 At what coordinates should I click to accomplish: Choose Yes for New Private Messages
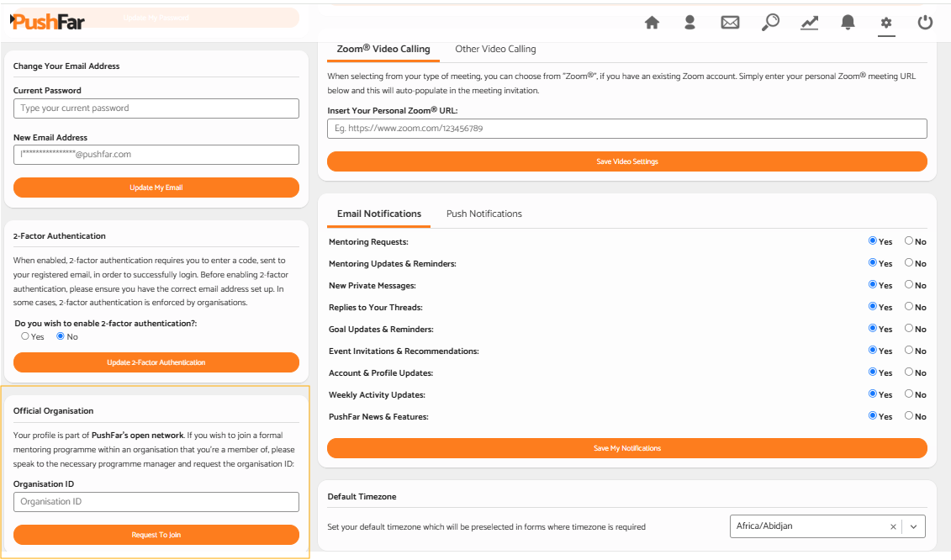[872, 284]
